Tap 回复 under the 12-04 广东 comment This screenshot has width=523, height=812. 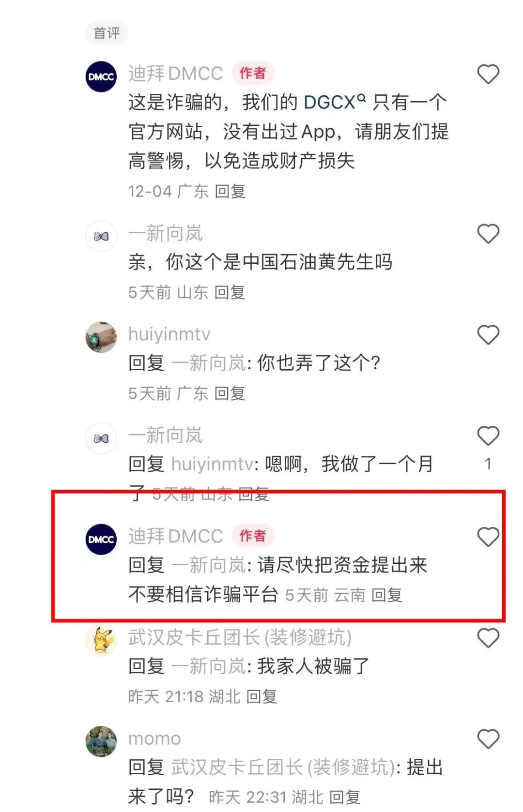pyautogui.click(x=230, y=192)
